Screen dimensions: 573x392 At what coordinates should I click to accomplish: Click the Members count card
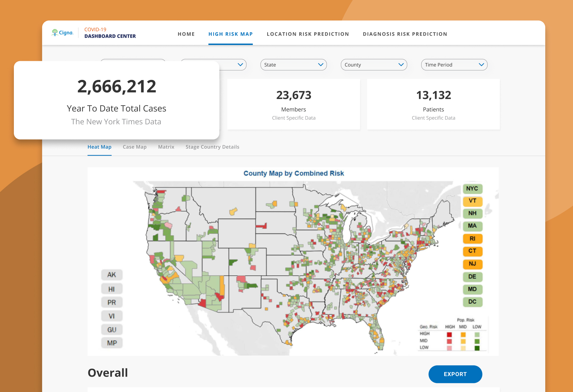click(x=293, y=104)
